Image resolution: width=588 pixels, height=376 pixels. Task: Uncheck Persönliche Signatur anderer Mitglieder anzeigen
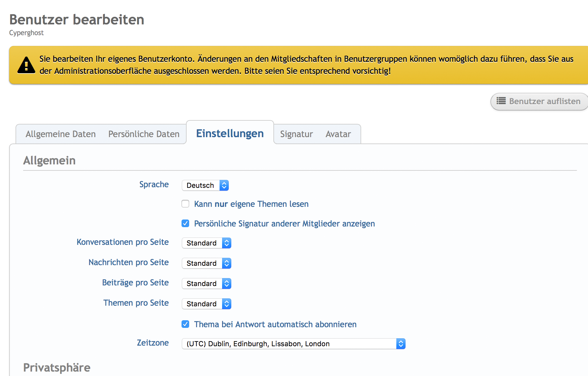coord(185,223)
